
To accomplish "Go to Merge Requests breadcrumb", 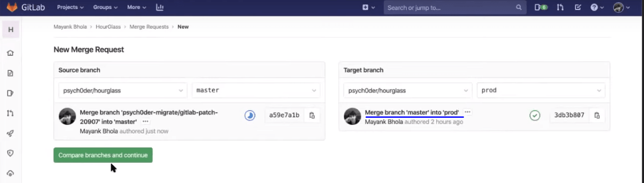I will tap(149, 27).
